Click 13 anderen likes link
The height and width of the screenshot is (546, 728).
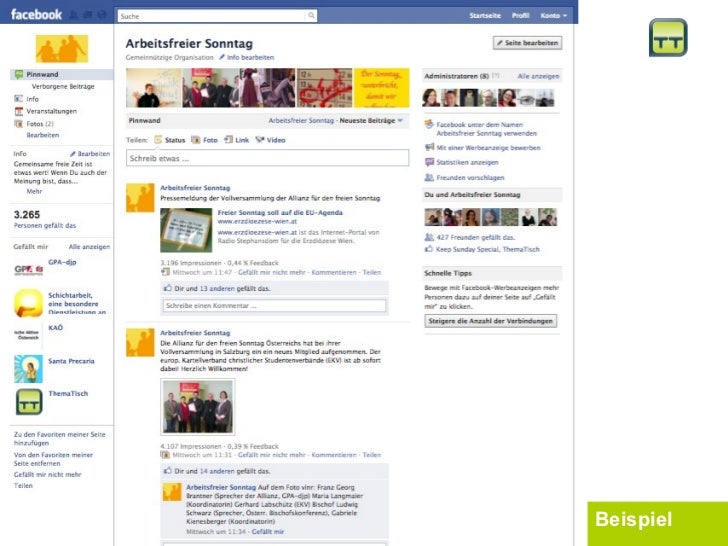point(217,288)
